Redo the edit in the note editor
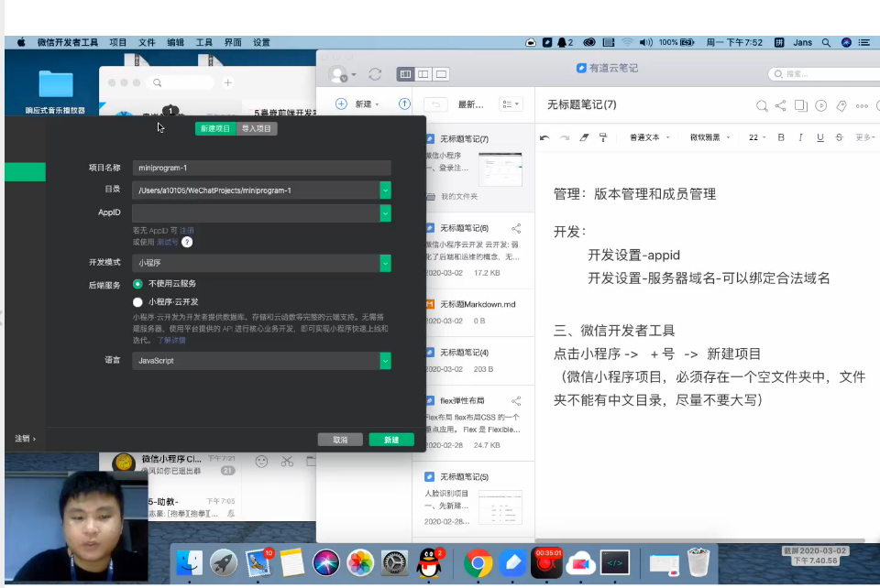 pyautogui.click(x=565, y=137)
